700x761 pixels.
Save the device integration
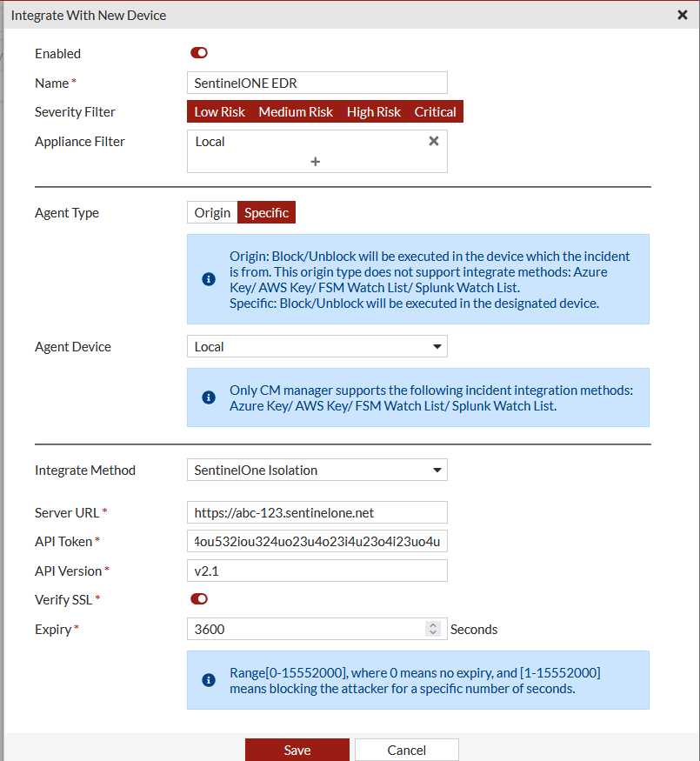click(297, 750)
